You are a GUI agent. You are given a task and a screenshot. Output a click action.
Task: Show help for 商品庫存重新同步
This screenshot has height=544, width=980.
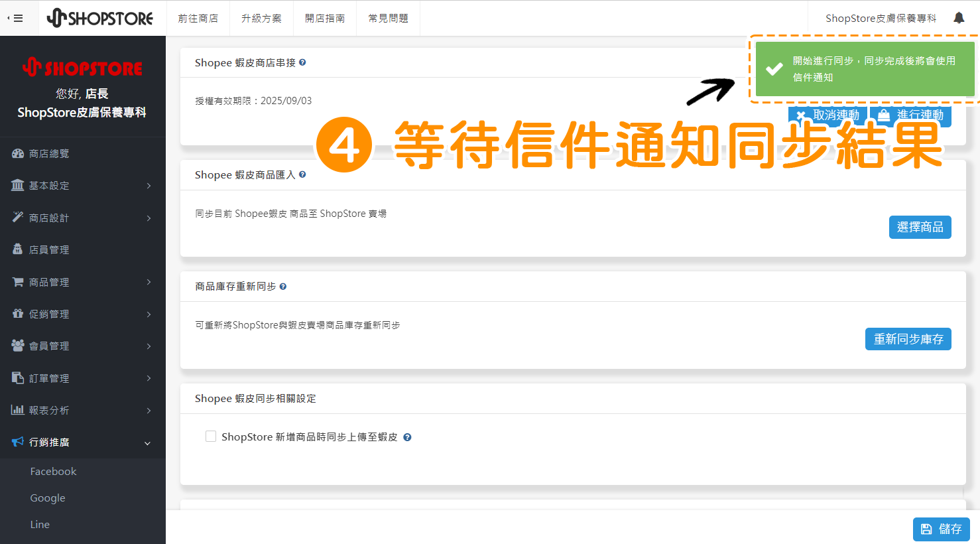[283, 287]
